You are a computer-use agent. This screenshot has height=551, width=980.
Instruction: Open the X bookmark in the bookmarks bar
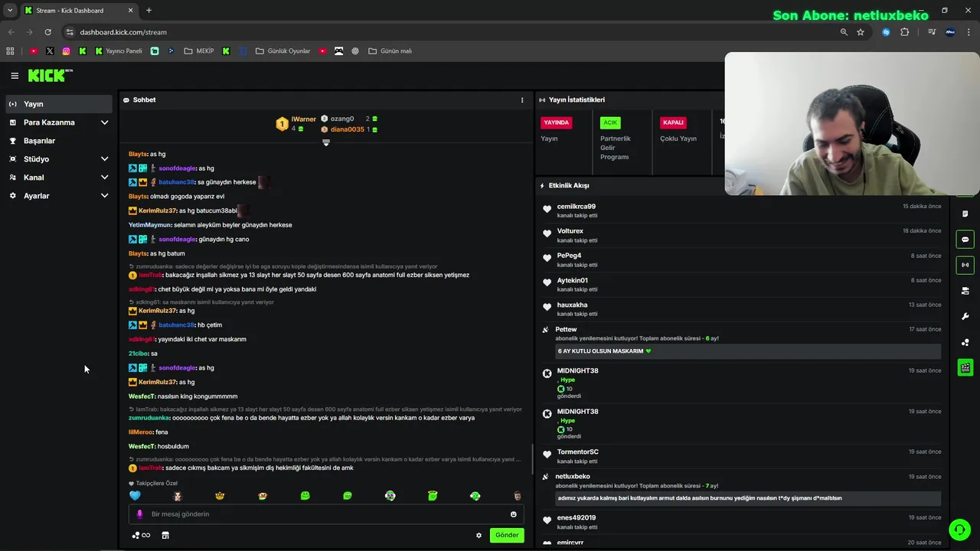pyautogui.click(x=50, y=51)
